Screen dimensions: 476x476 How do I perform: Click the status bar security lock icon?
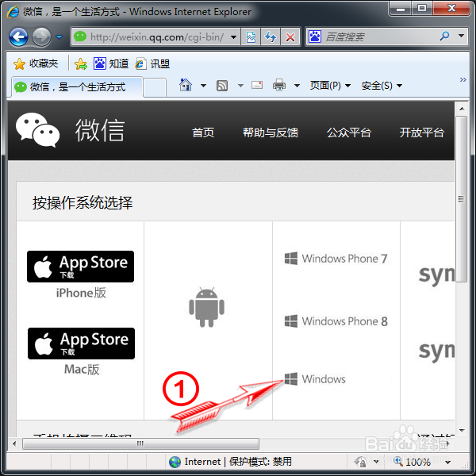pos(361,462)
